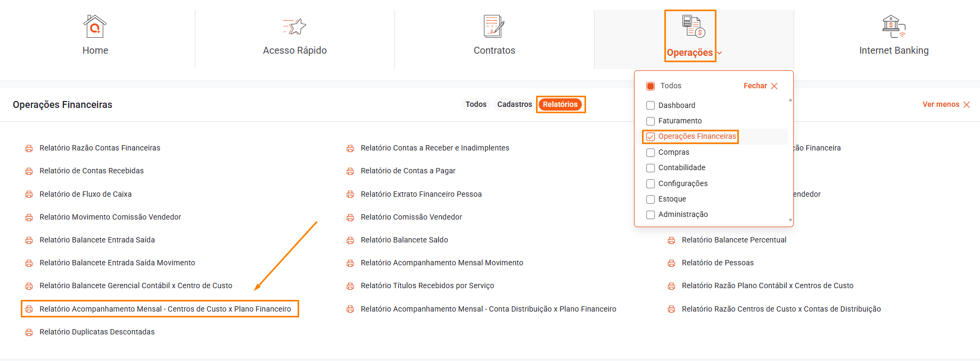The width and height of the screenshot is (980, 361).
Task: Collapse the list with Ver menos
Action: tap(946, 105)
